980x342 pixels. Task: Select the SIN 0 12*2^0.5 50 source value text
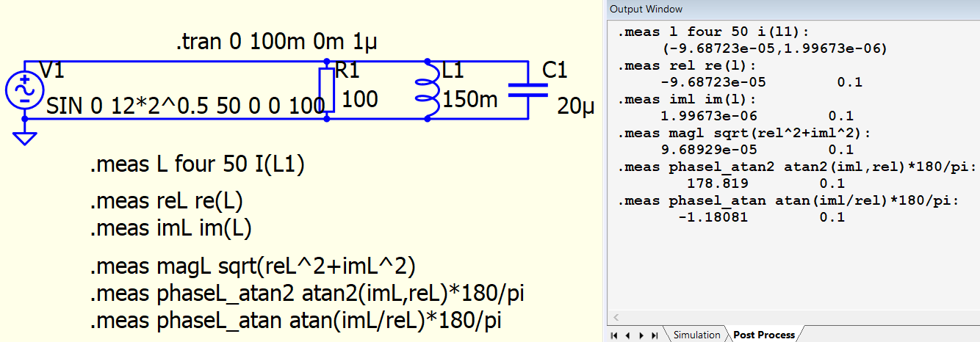tap(185, 106)
